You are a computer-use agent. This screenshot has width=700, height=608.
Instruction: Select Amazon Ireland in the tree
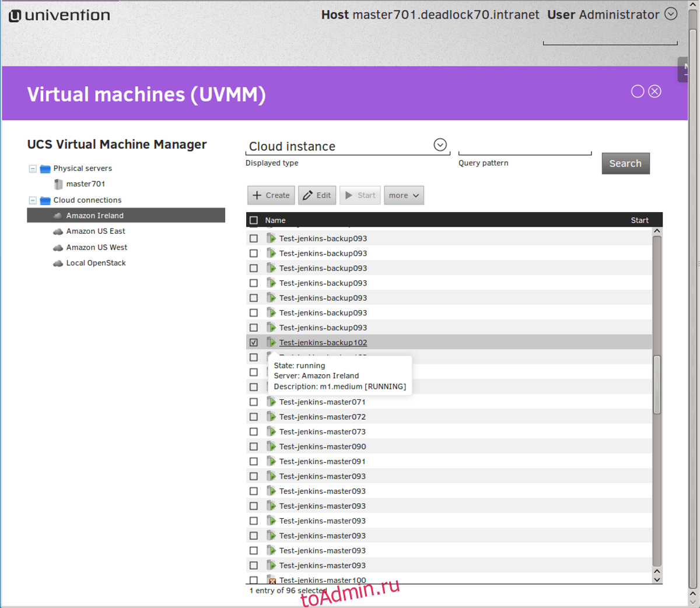tap(94, 216)
